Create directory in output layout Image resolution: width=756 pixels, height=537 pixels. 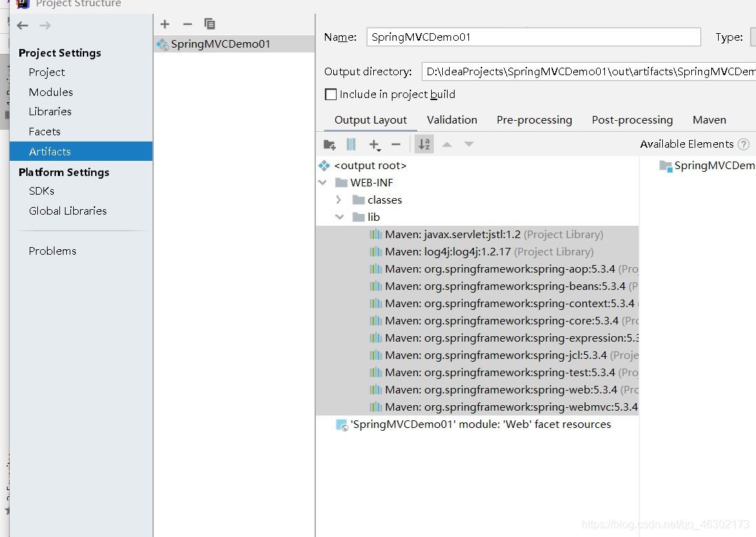point(330,144)
